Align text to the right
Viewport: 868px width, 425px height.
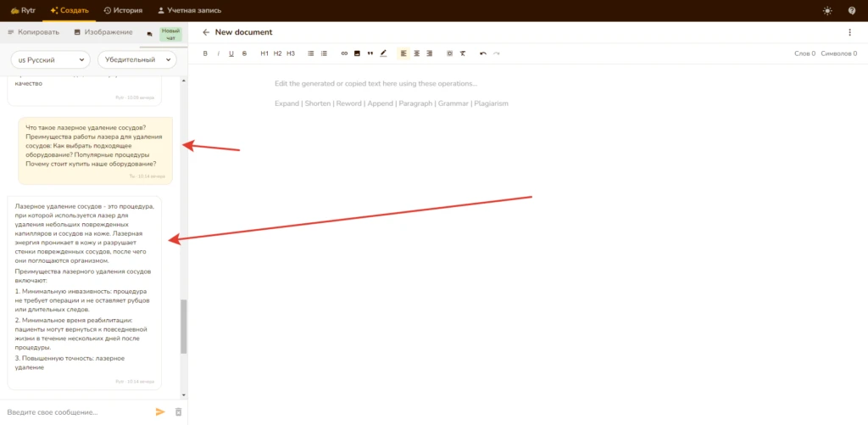coord(429,53)
